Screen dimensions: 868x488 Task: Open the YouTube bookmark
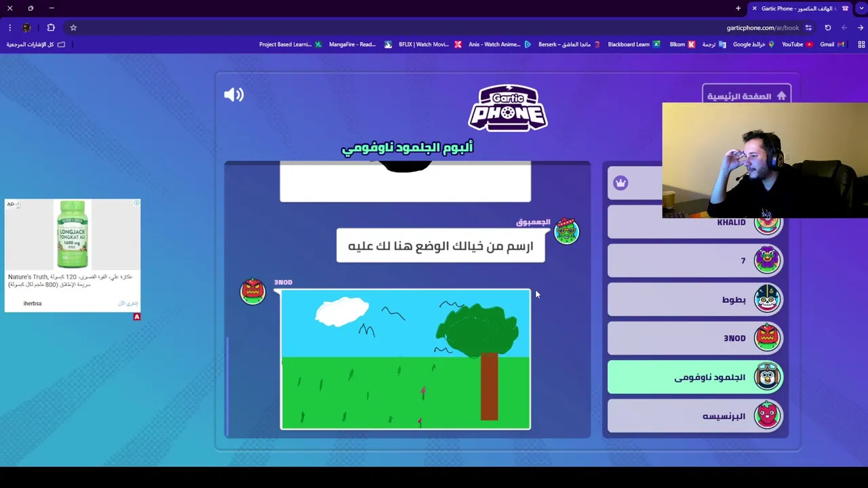click(797, 45)
